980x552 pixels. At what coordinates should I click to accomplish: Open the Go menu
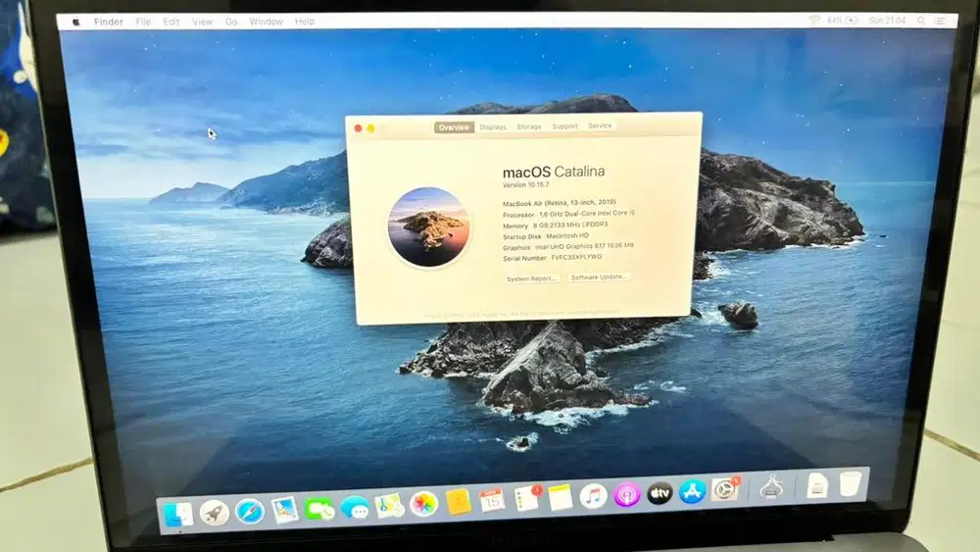231,22
